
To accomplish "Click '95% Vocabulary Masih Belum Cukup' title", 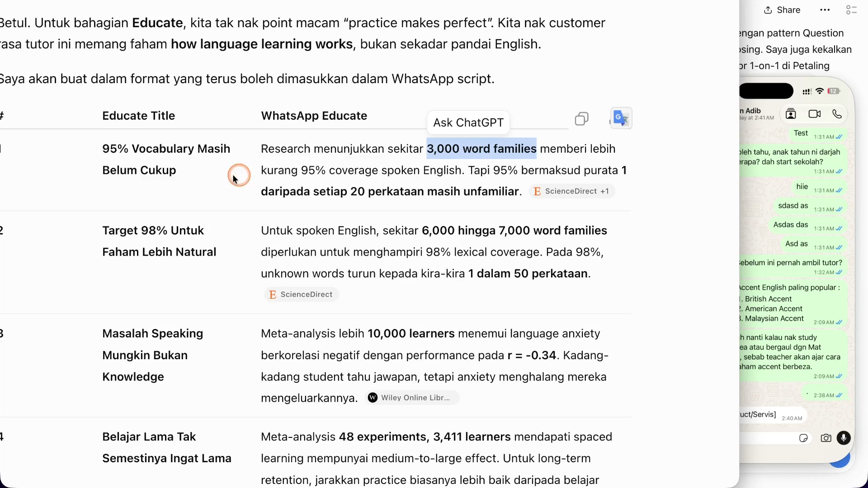I will (x=166, y=160).
